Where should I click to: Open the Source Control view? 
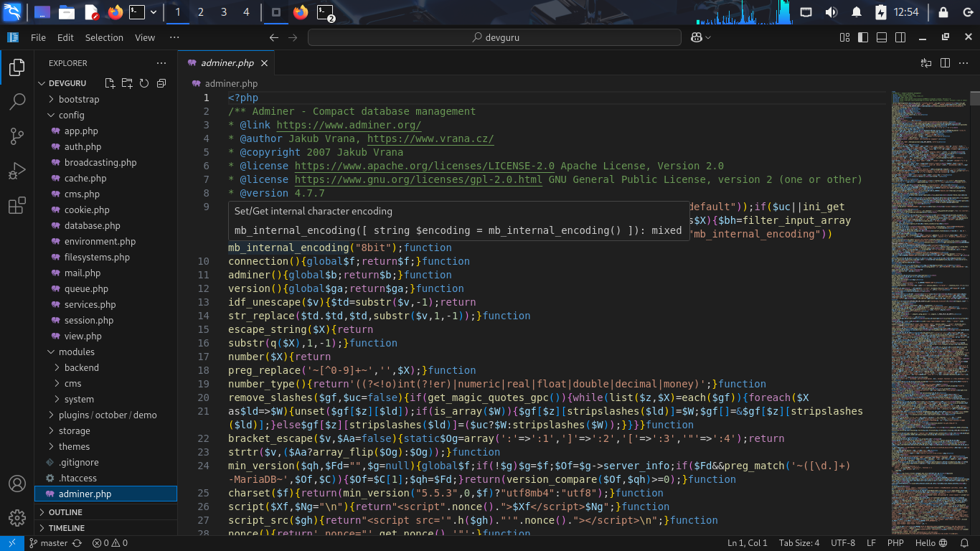pyautogui.click(x=17, y=136)
